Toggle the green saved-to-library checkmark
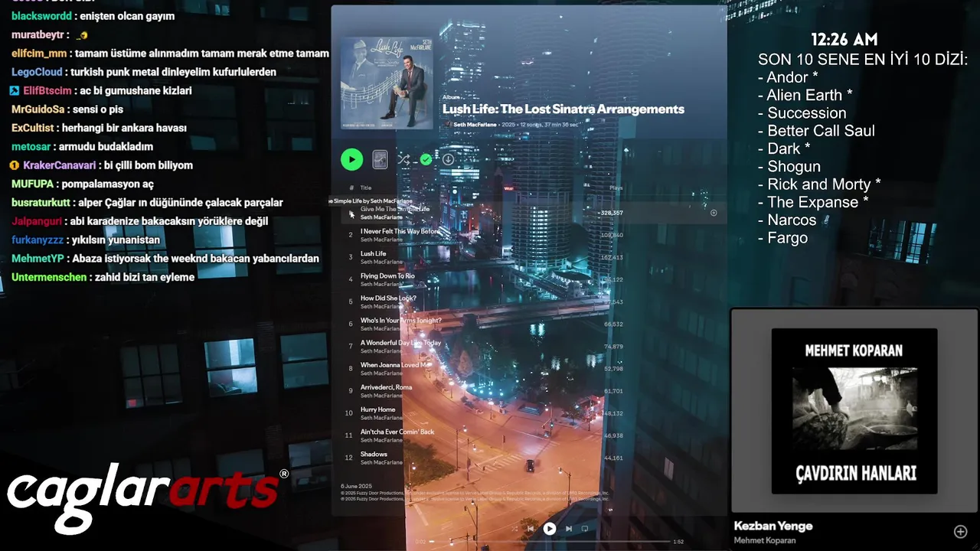This screenshot has width=980, height=551. [426, 159]
